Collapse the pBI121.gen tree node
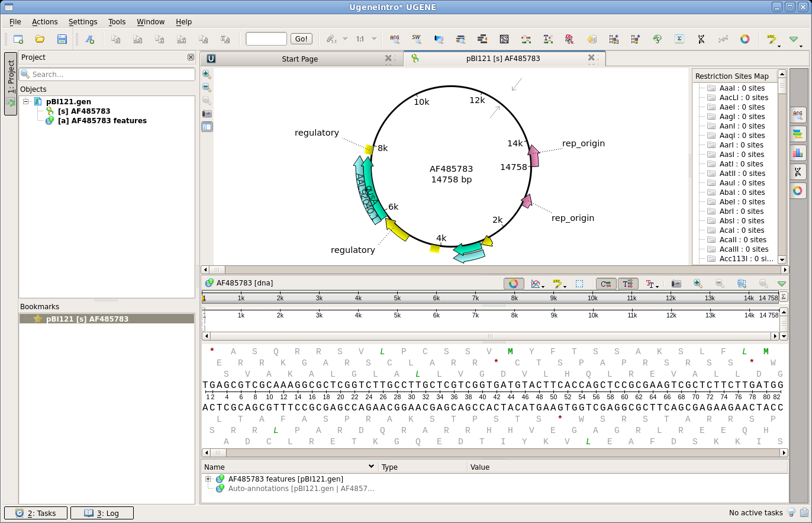Screen dimensions: 812x523 [x=26, y=102]
